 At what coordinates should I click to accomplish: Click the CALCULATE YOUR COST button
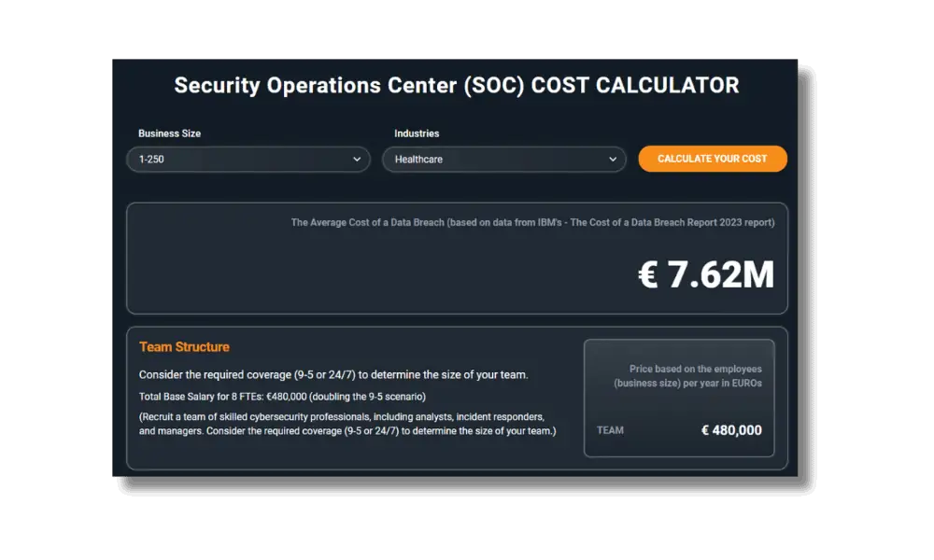[713, 159]
